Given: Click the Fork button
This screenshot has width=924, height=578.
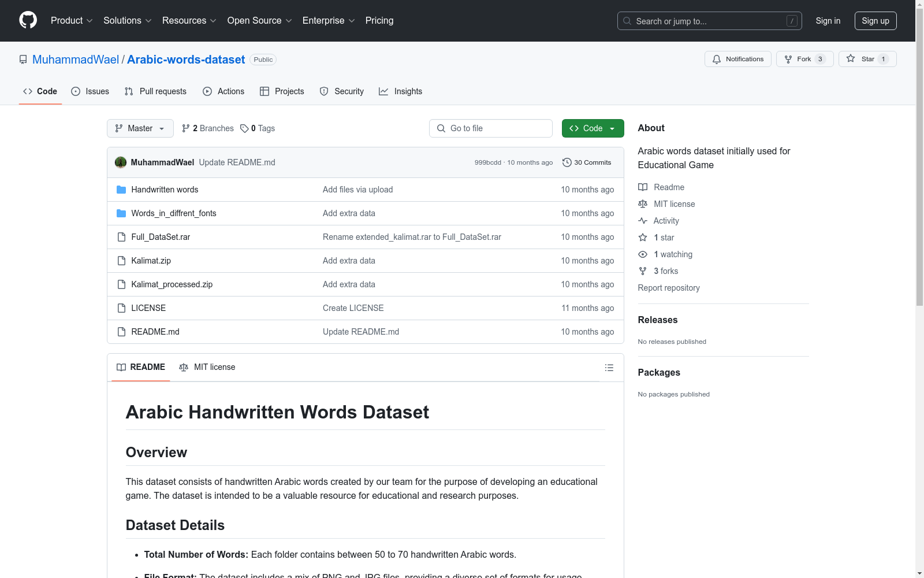Looking at the screenshot, I should (x=805, y=59).
